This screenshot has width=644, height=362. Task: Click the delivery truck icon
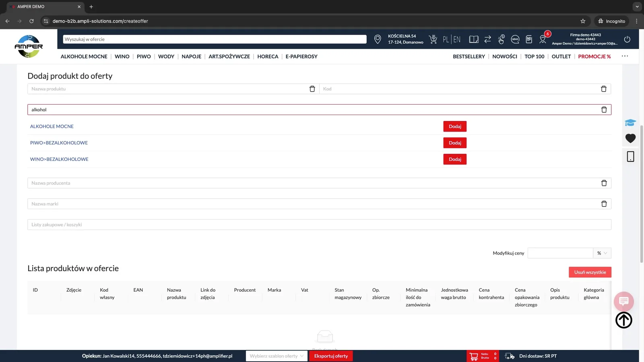pyautogui.click(x=510, y=356)
